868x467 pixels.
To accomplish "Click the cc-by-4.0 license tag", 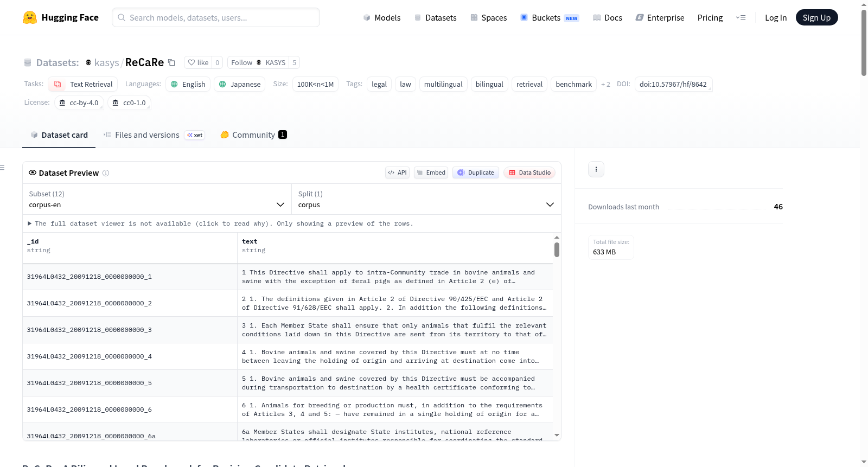I will (x=79, y=103).
